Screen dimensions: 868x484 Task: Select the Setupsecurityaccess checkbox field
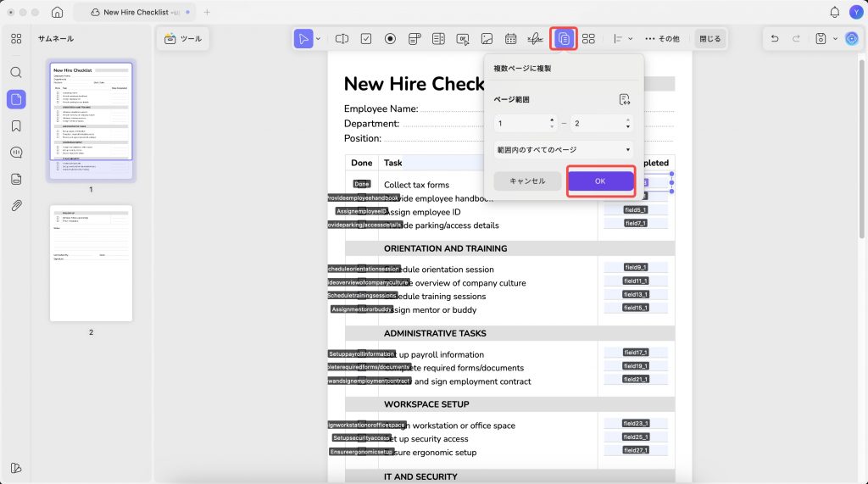coord(361,437)
